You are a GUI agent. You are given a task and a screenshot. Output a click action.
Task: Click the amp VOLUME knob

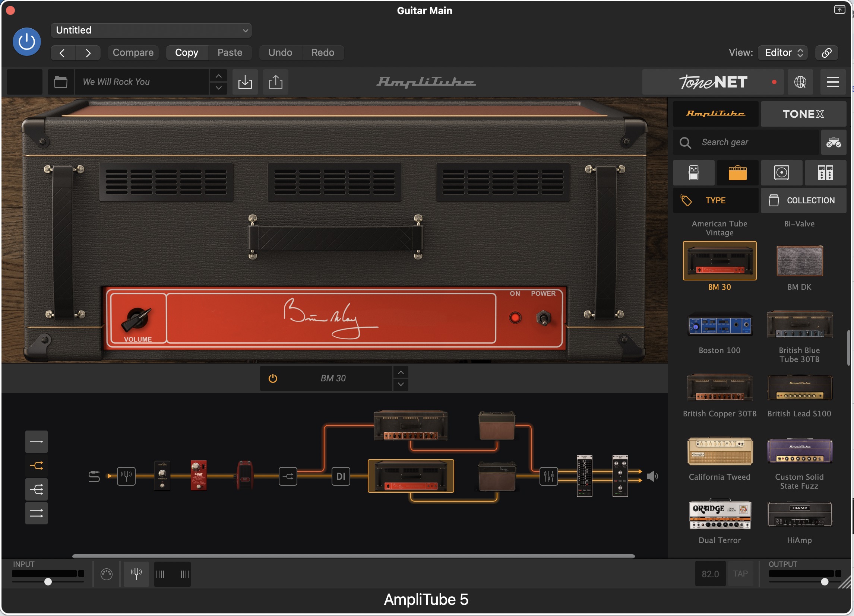click(136, 318)
